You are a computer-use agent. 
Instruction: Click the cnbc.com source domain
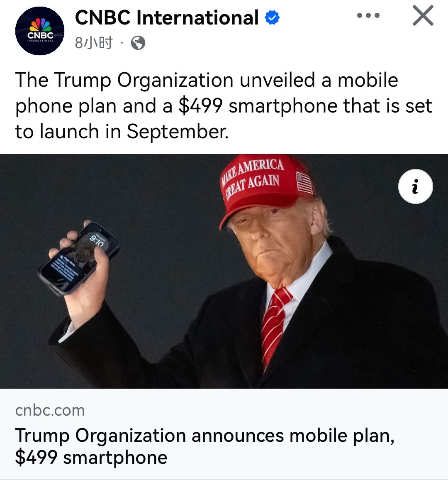50,410
